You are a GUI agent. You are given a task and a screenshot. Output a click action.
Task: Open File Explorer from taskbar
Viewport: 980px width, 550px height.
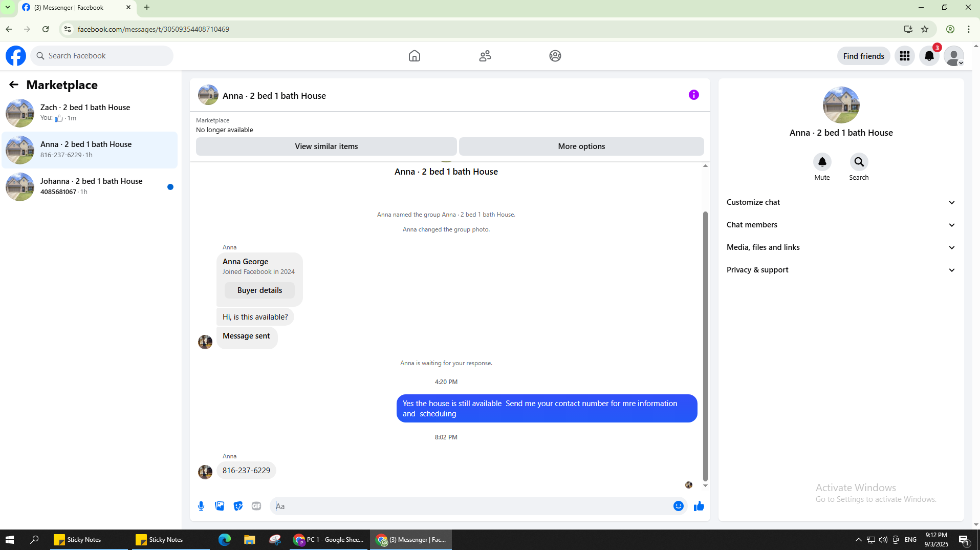tap(249, 540)
